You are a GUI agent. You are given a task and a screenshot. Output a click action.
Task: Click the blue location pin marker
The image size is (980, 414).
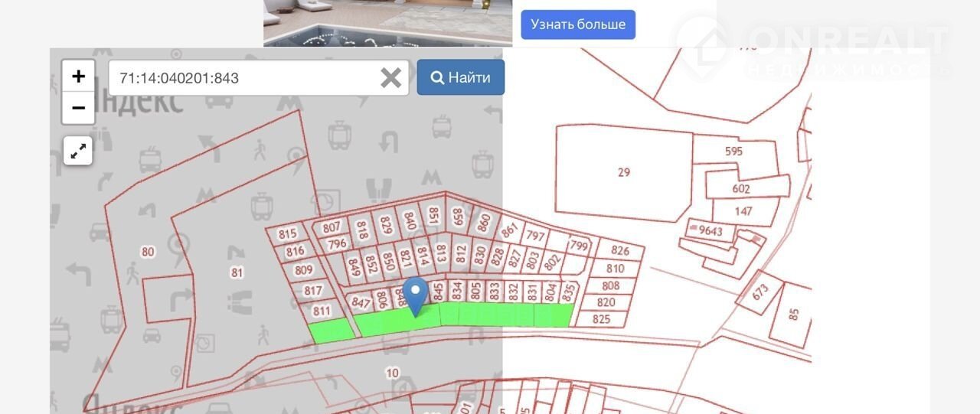(416, 296)
